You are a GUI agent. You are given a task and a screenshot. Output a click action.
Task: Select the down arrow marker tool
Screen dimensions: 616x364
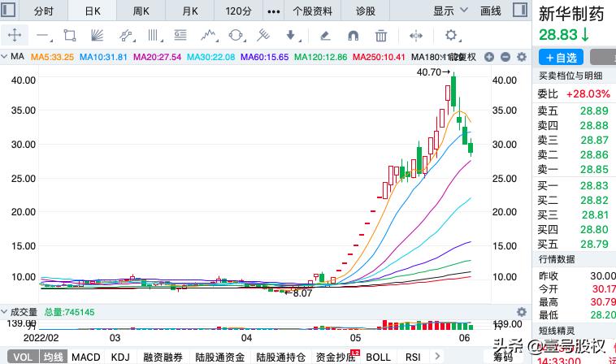tap(292, 36)
